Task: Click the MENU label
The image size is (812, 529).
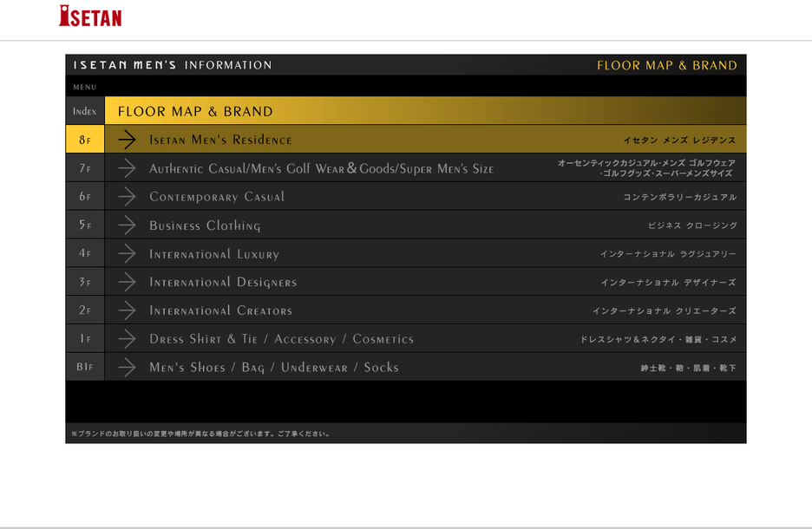Action: (x=84, y=87)
